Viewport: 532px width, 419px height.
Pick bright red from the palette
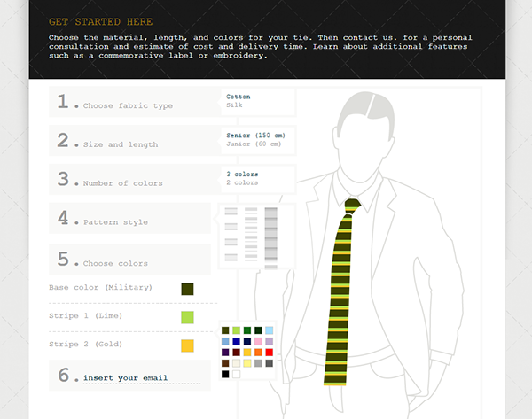coord(269,353)
